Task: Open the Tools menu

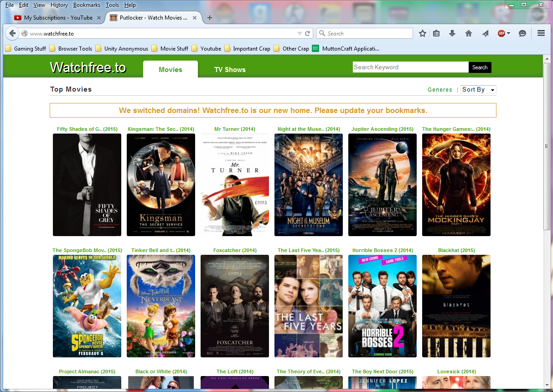Action: pyautogui.click(x=112, y=5)
